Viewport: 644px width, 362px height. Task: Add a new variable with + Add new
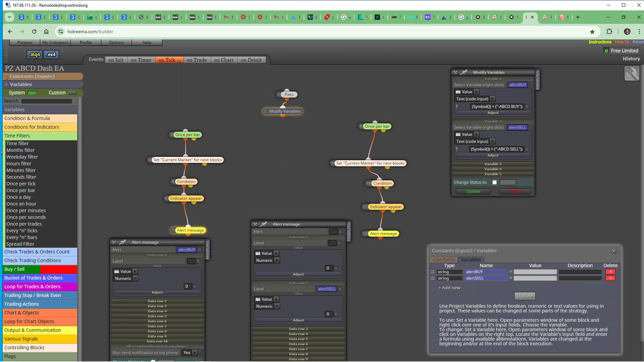point(449,288)
